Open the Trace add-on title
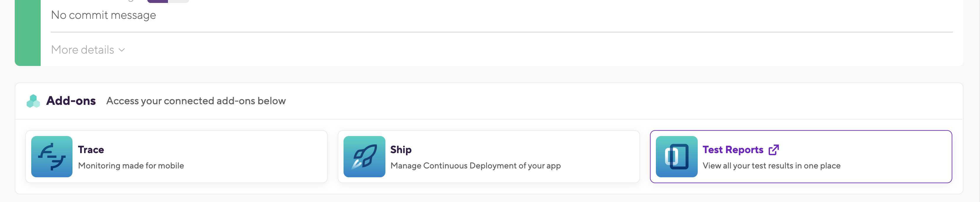Screen dimensions: 980x202 91,150
